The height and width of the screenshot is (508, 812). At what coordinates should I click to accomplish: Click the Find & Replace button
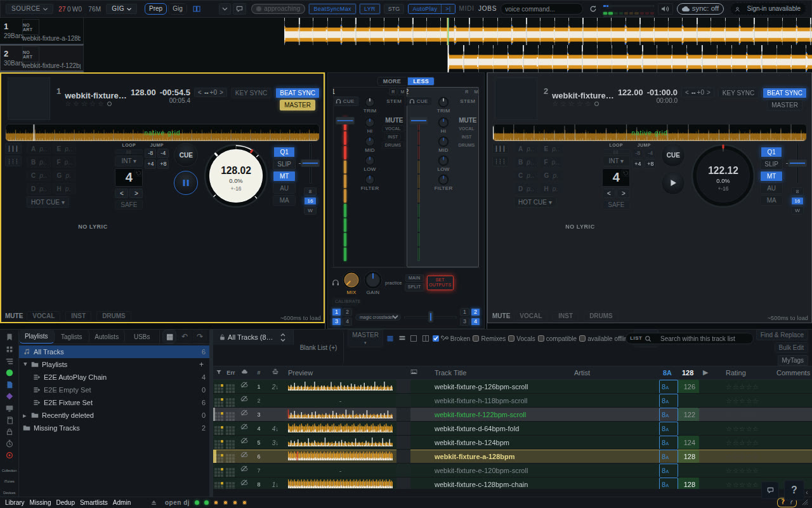tap(782, 335)
